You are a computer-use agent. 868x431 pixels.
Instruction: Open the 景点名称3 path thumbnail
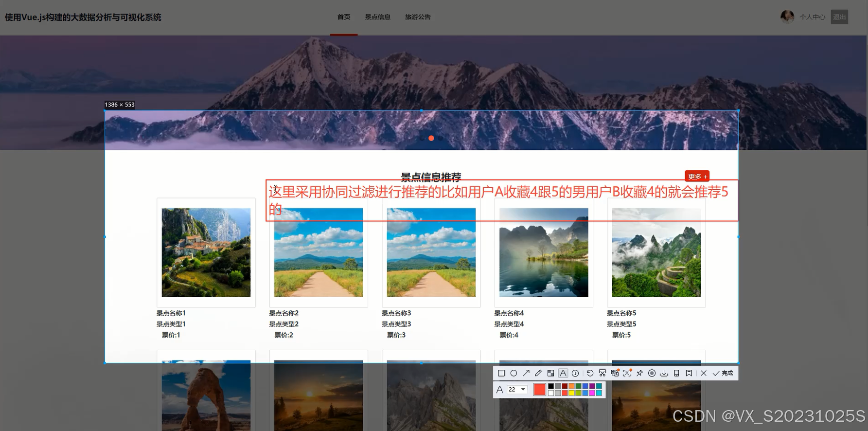coord(431,252)
